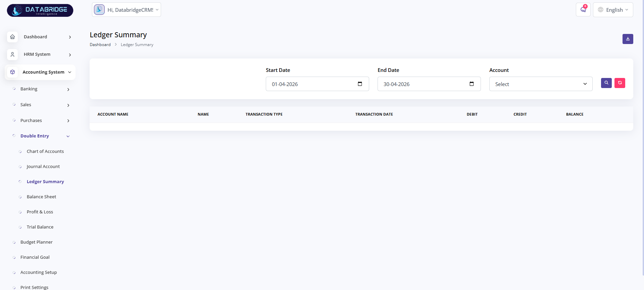Screen dimensions: 644x290
Task: Click the Databridge Intelligence logo
Action: pos(40,10)
